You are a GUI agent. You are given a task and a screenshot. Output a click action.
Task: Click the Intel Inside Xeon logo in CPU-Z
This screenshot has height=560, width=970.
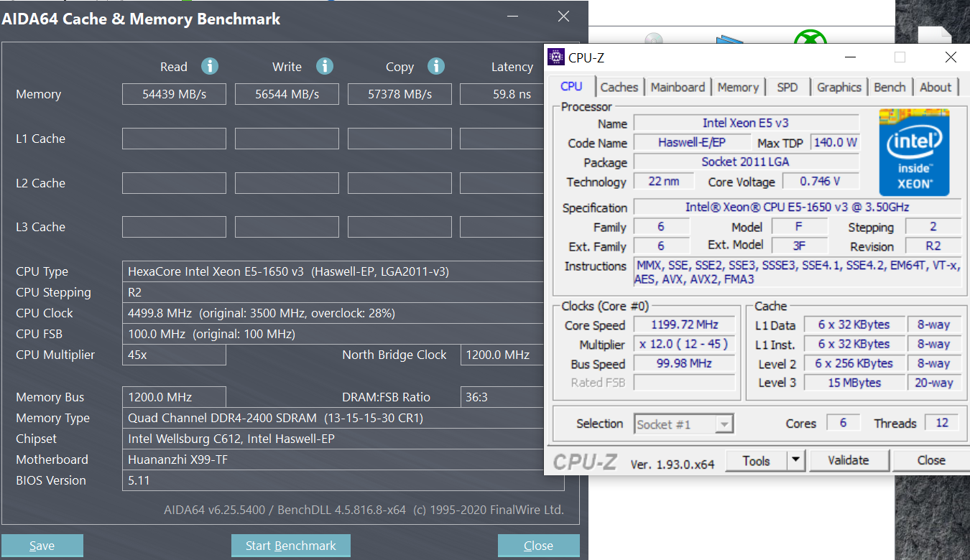pos(914,152)
